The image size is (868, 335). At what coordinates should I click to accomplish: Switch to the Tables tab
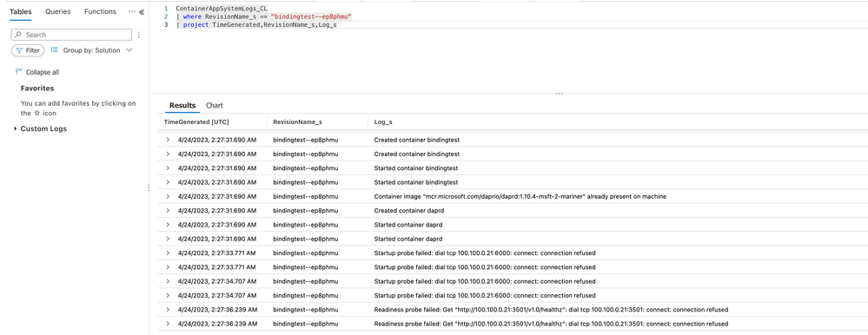[x=21, y=11]
